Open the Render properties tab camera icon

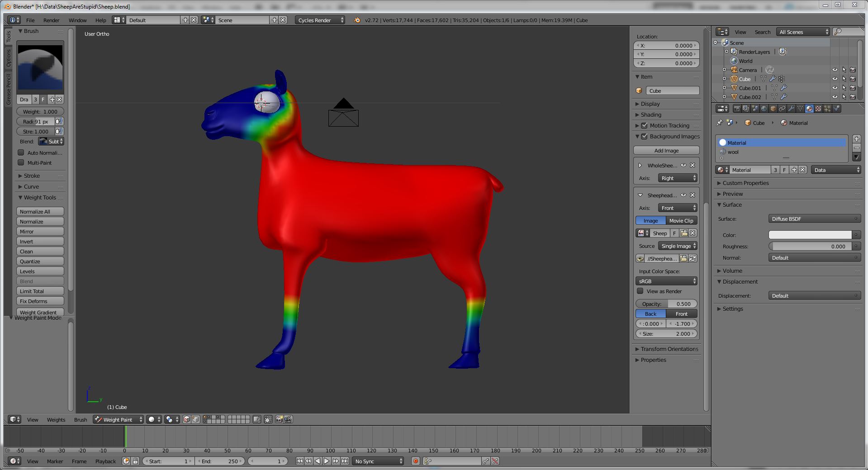(x=737, y=109)
